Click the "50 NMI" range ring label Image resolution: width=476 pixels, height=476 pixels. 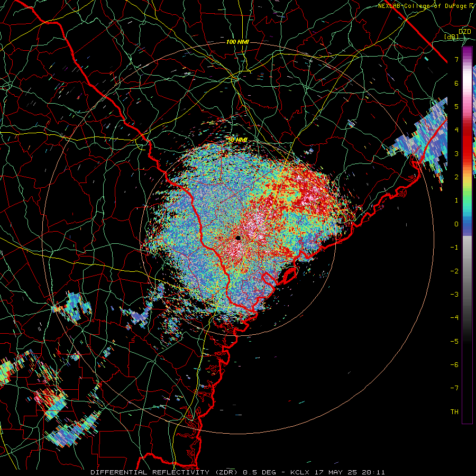tap(237, 140)
